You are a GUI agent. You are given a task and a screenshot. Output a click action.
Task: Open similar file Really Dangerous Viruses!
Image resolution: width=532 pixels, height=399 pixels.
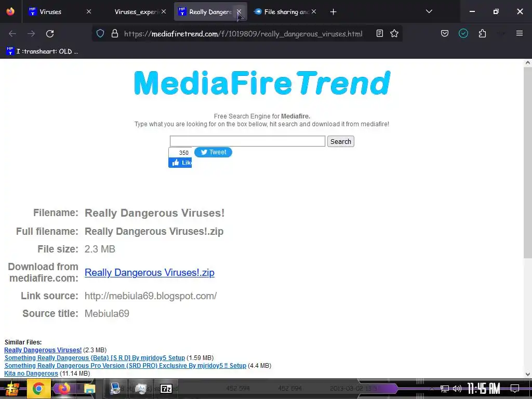click(x=43, y=350)
